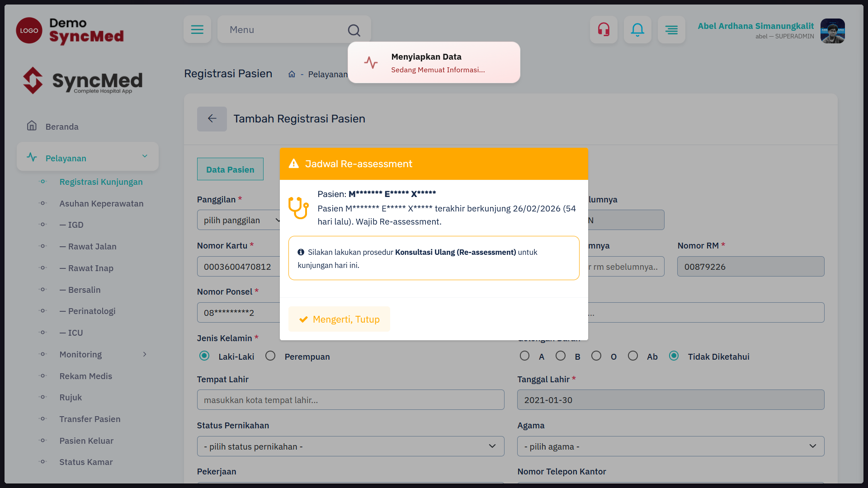This screenshot has height=488, width=868.
Task: Click the Nomor Ponsel input field
Action: pyautogui.click(x=239, y=313)
